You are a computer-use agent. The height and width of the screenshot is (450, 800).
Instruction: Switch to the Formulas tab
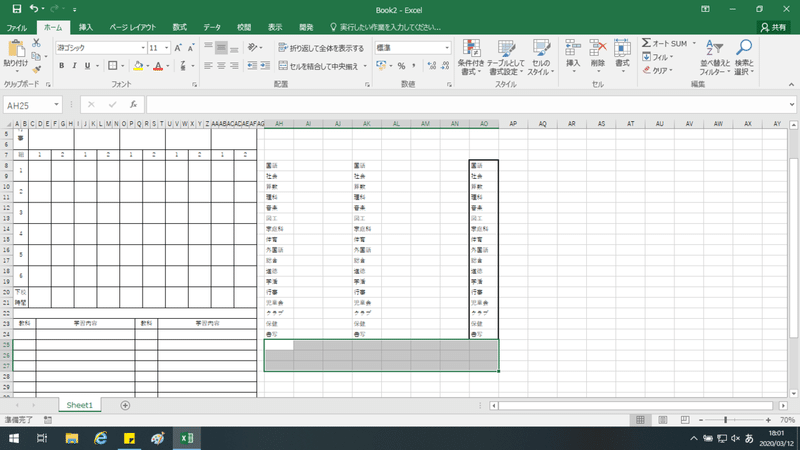pos(179,28)
